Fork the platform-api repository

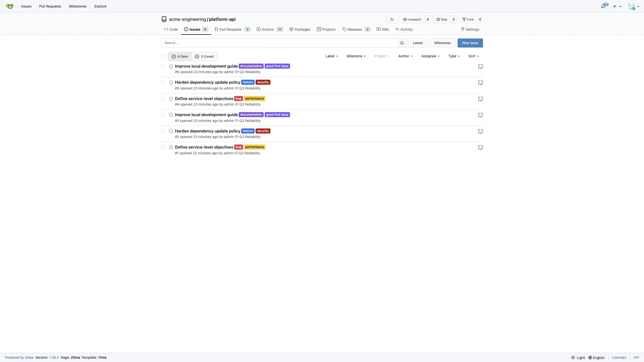pyautogui.click(x=468, y=19)
